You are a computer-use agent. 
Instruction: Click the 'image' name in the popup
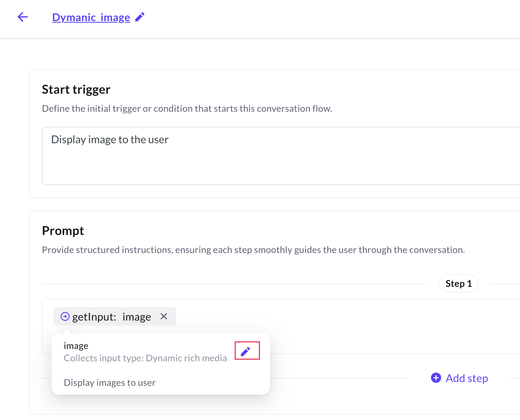(x=76, y=346)
